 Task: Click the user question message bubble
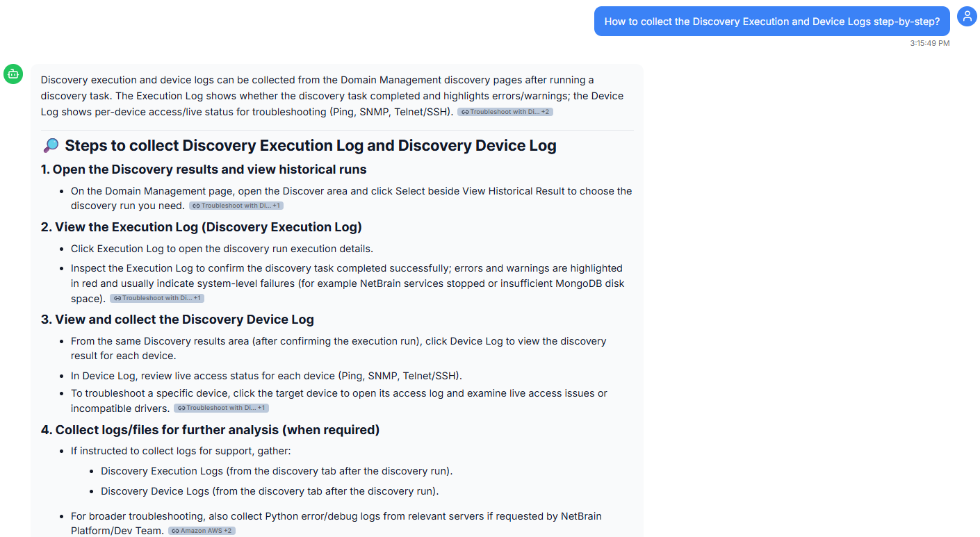click(772, 22)
